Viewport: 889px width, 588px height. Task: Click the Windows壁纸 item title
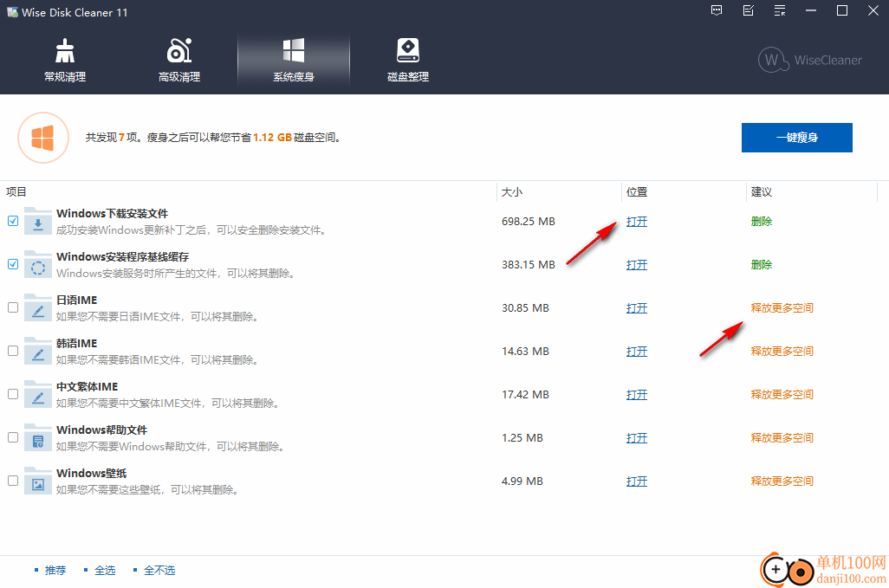[91, 473]
